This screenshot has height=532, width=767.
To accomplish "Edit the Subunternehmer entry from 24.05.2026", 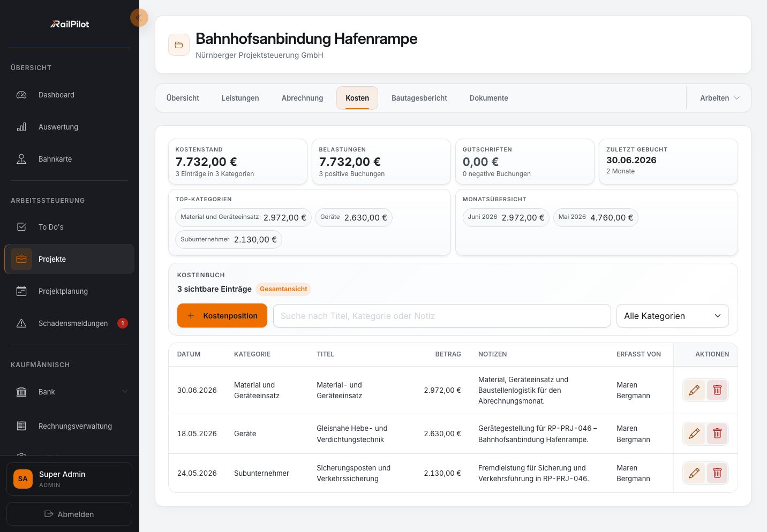I will point(694,473).
